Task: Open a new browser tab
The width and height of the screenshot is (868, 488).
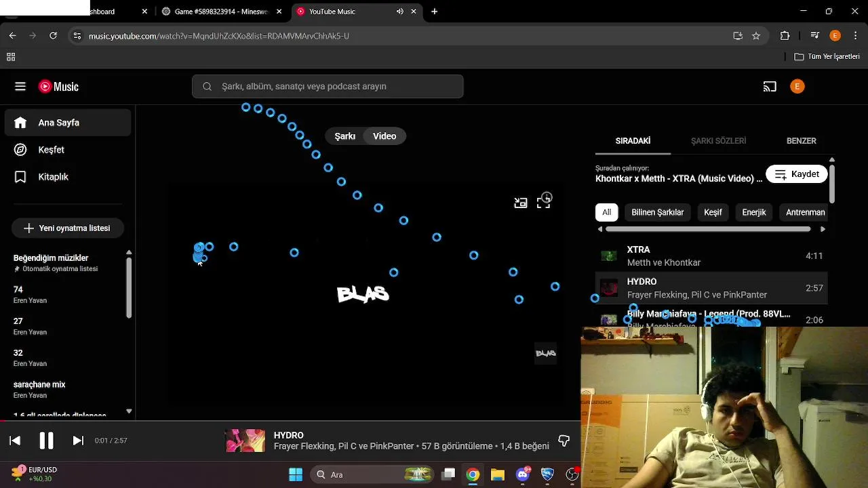Action: 434,12
